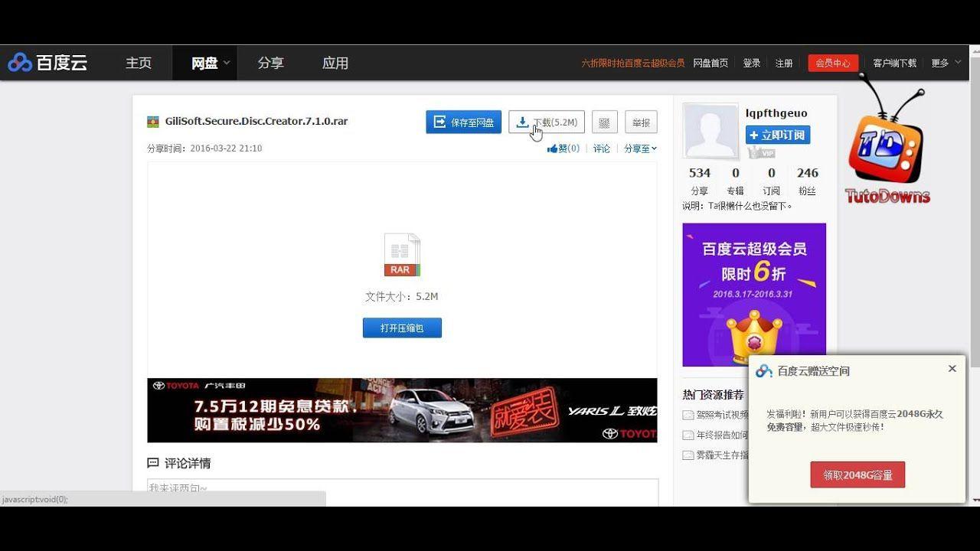Open user lqpfthgeuo avatar
The height and width of the screenshot is (551, 980).
710,132
